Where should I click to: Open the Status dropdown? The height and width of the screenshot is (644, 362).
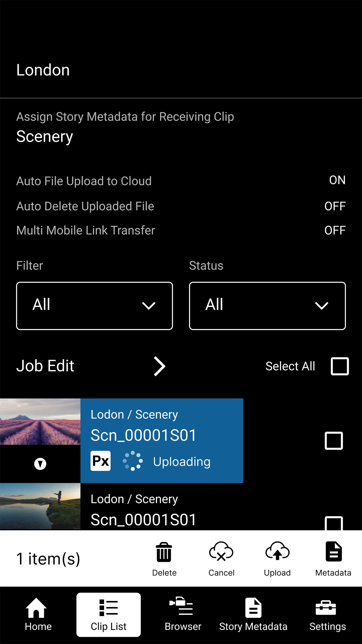point(267,306)
